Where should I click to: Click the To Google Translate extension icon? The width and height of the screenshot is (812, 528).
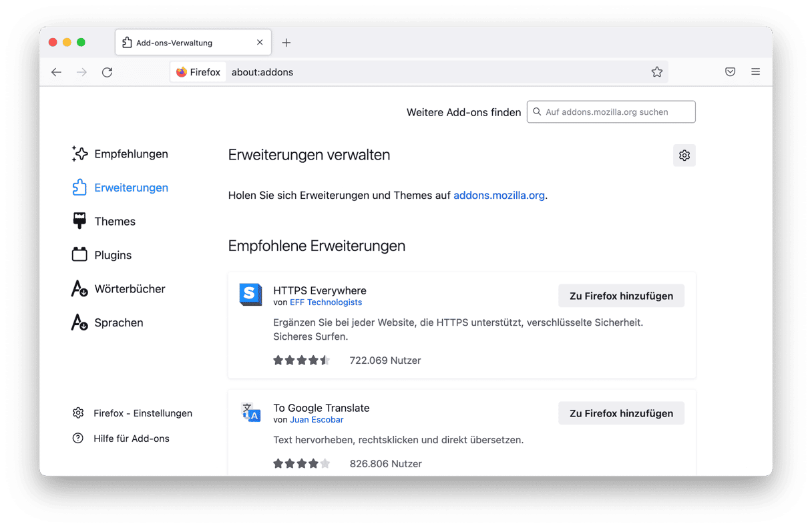pyautogui.click(x=250, y=412)
